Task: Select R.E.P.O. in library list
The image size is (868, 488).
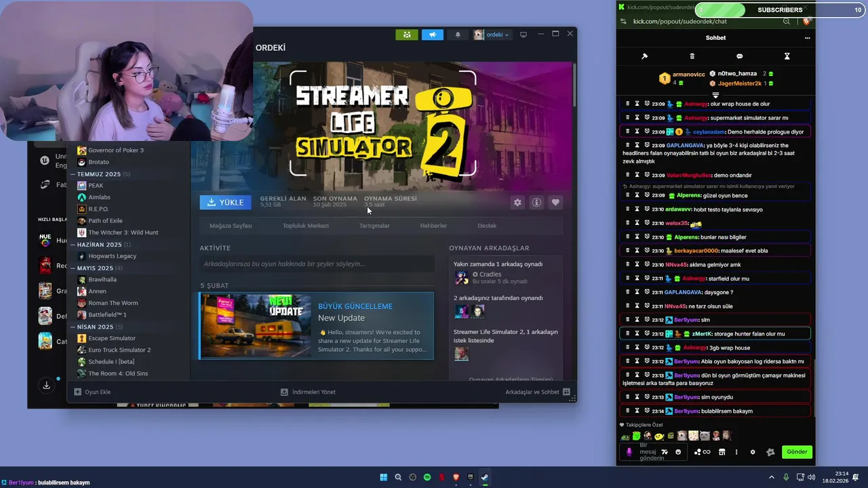Action: 98,209
